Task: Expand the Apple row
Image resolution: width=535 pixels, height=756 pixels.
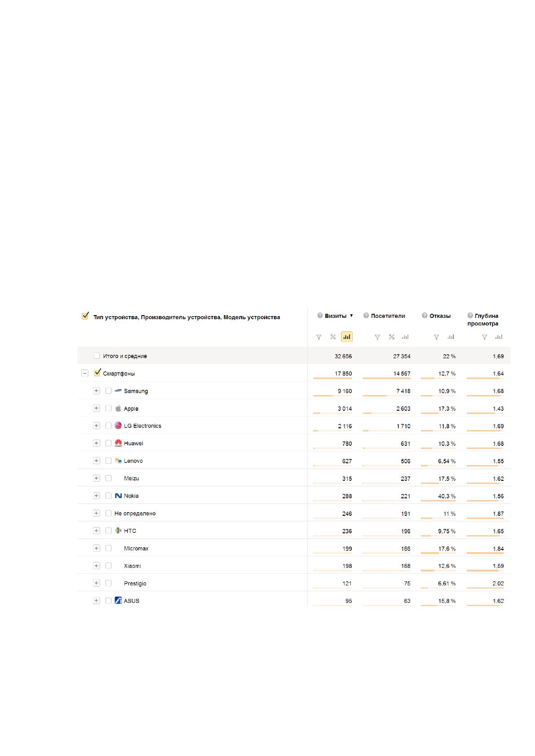Action: [x=96, y=408]
